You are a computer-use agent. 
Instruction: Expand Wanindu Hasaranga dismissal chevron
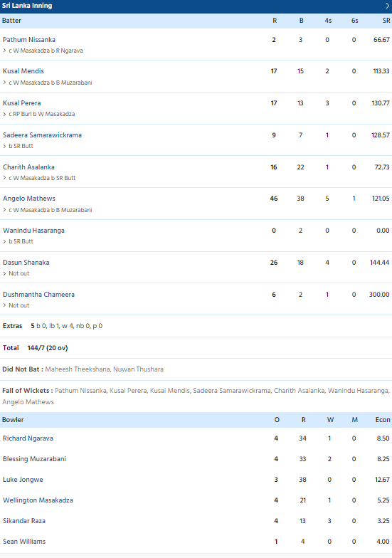[x=4, y=241]
